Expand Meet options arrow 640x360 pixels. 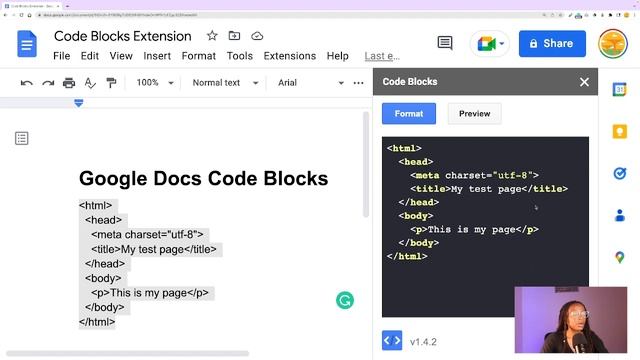click(x=502, y=43)
